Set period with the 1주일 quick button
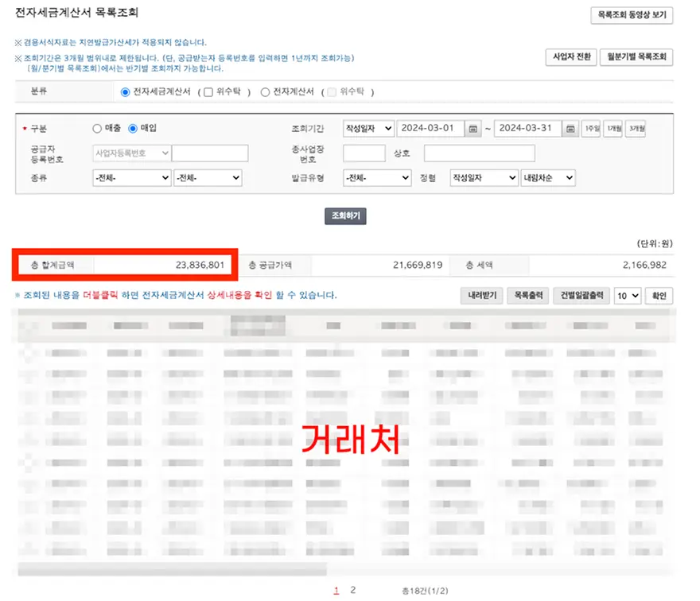 click(591, 129)
